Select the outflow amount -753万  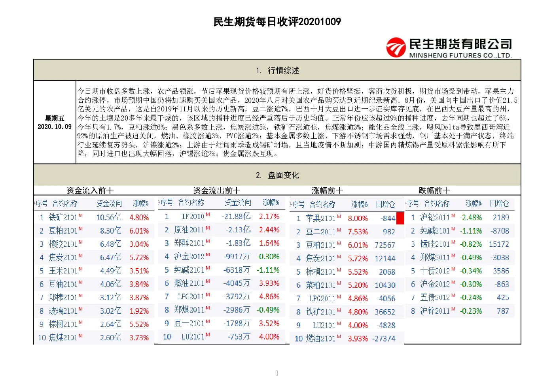coord(239,337)
